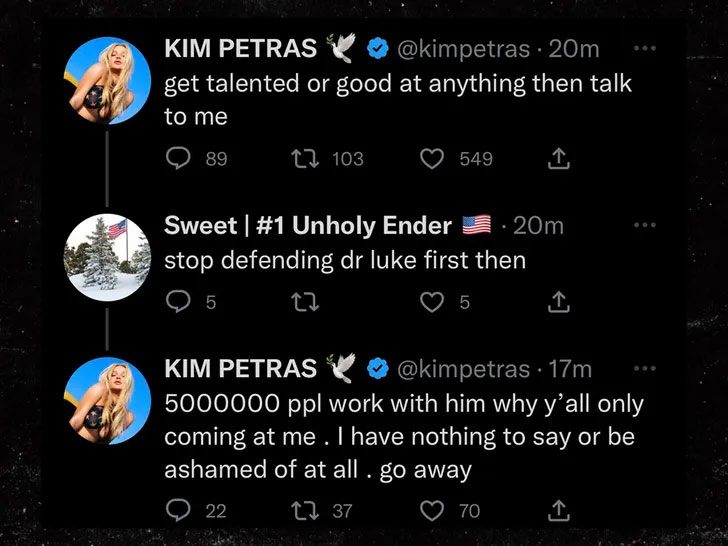
Task: Open more options on Sweet's tweet
Action: pos(646,226)
